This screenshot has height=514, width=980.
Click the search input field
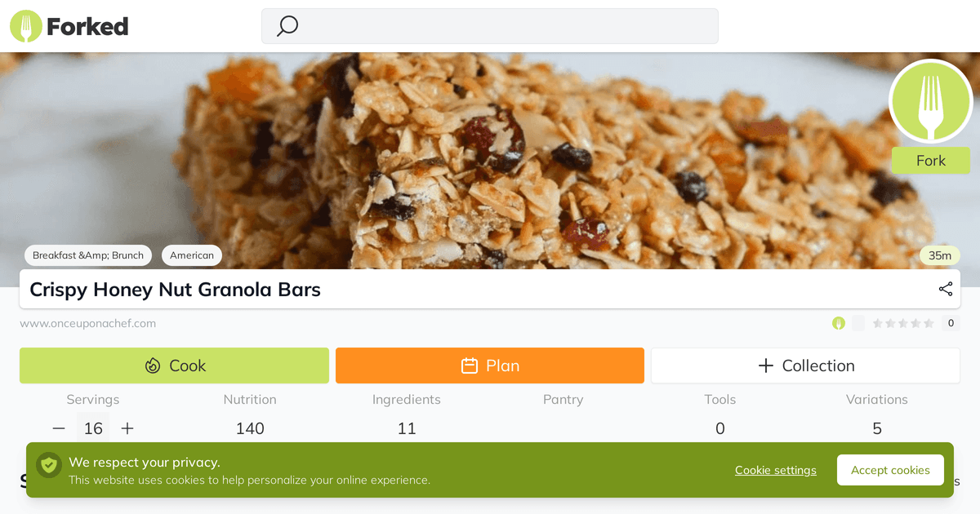click(490, 26)
